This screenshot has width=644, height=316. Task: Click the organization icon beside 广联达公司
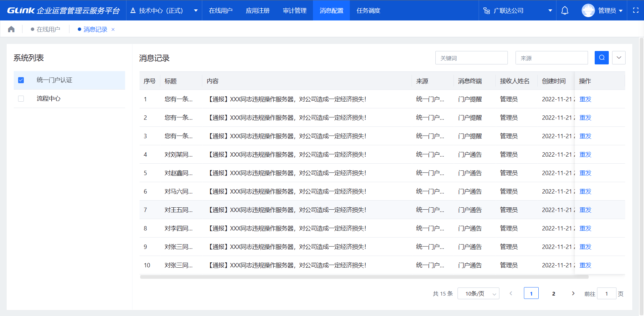487,11
